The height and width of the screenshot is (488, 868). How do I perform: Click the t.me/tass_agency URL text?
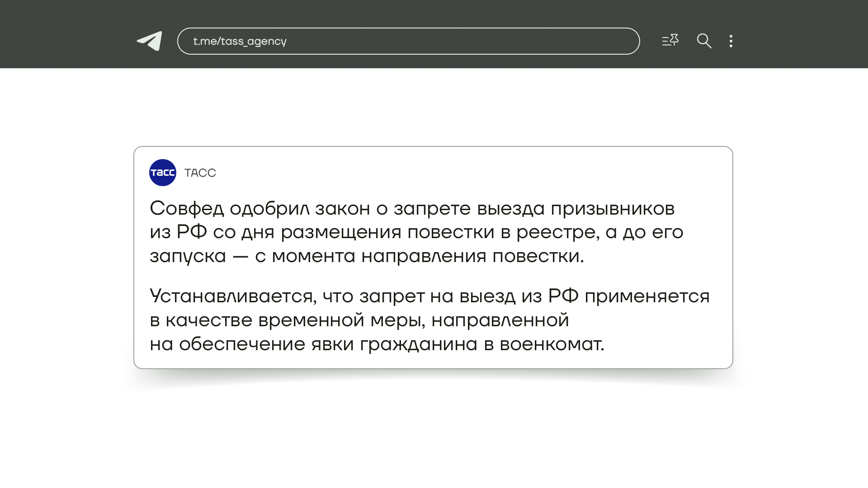[240, 41]
